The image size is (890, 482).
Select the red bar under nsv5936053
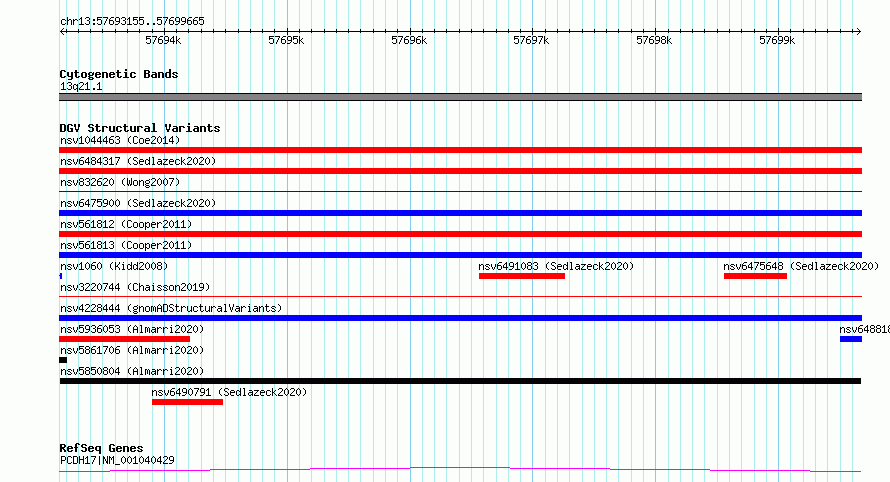point(124,339)
